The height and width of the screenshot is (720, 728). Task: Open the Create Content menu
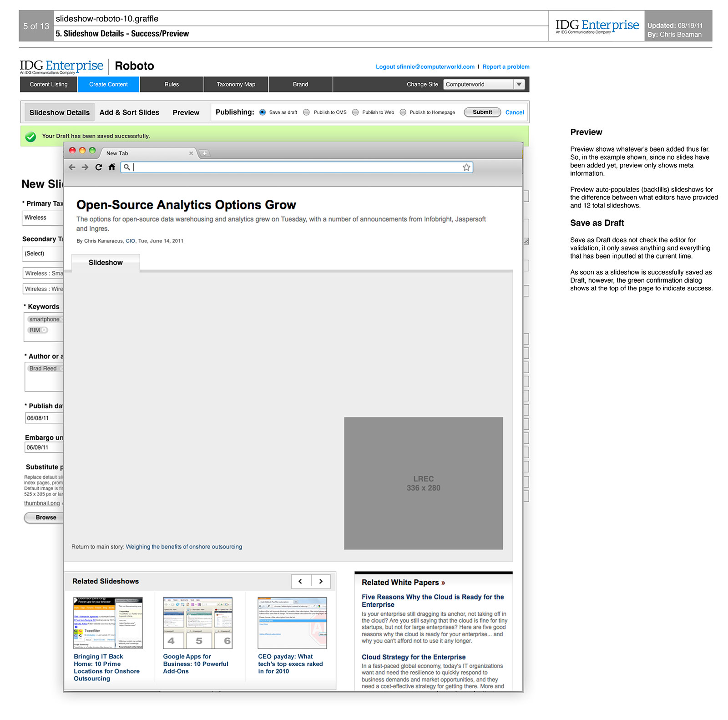pos(108,85)
